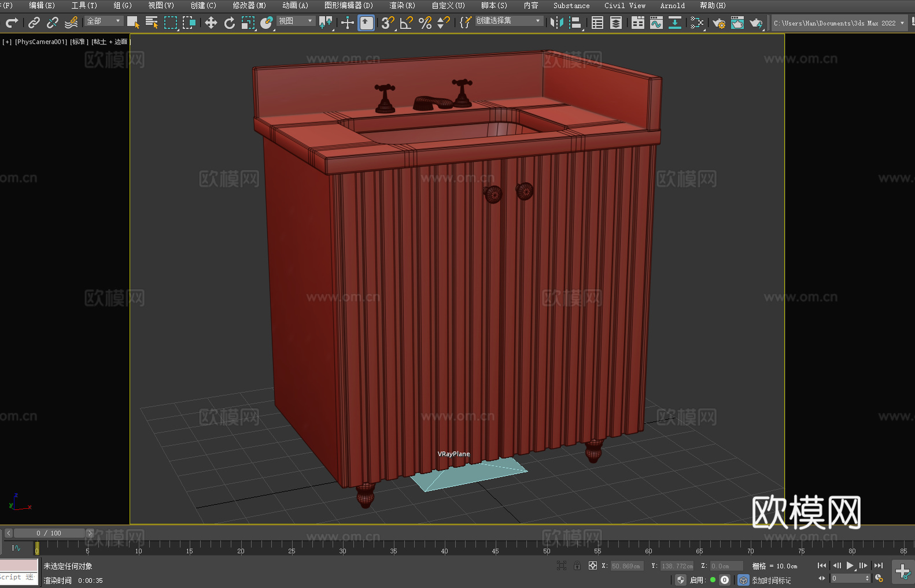
Task: Activate the Select and Move tool
Action: point(211,23)
